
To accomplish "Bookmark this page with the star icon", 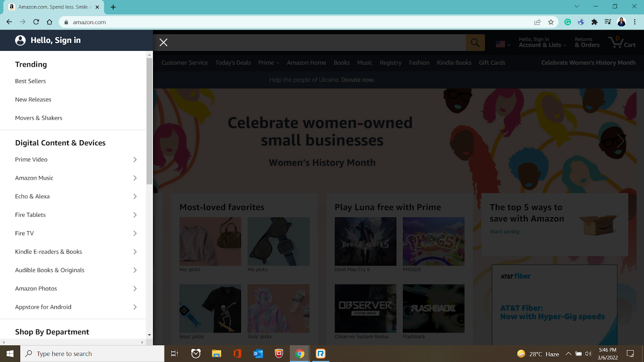I will tap(551, 22).
